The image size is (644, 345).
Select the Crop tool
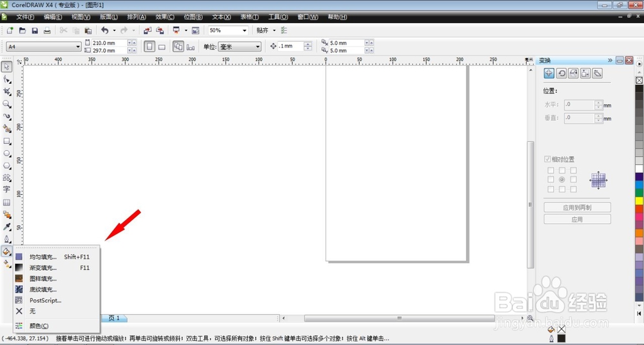(7, 92)
